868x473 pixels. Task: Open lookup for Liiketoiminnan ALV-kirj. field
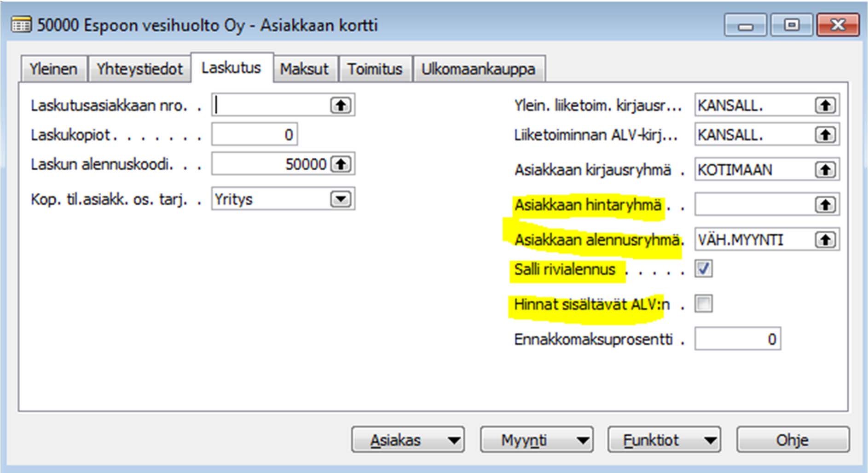(825, 135)
